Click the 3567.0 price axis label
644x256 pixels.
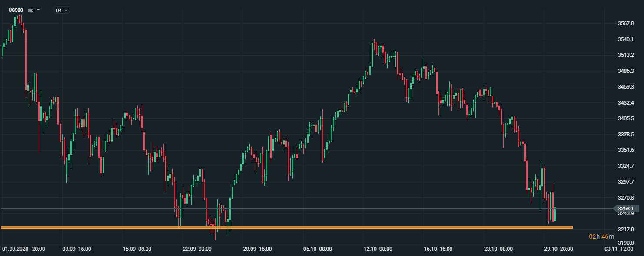point(625,23)
